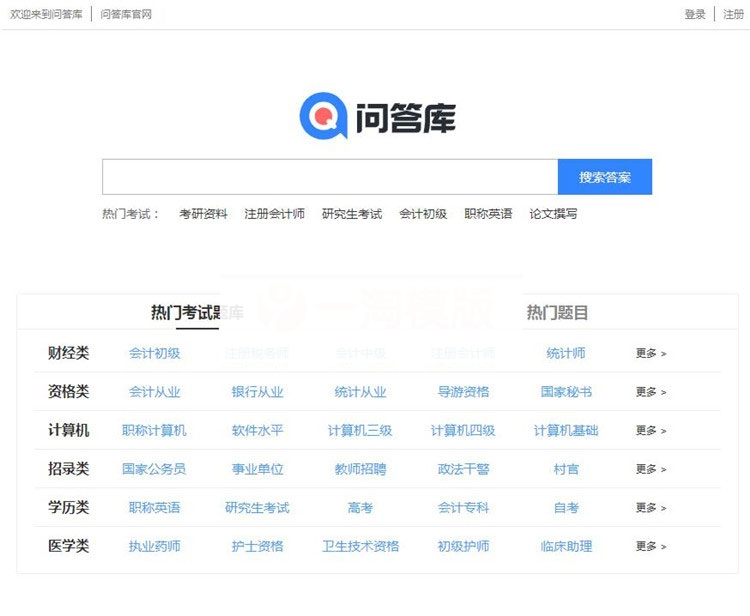The width and height of the screenshot is (750, 616).
Task: Expand 更多 in the 招录类 row
Action: coord(650,469)
